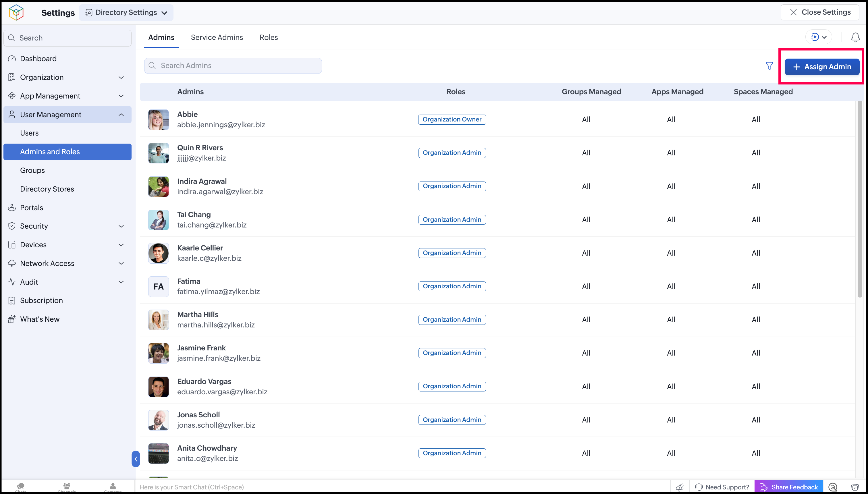
Task: Collapse the User Management chevron
Action: [x=121, y=115]
